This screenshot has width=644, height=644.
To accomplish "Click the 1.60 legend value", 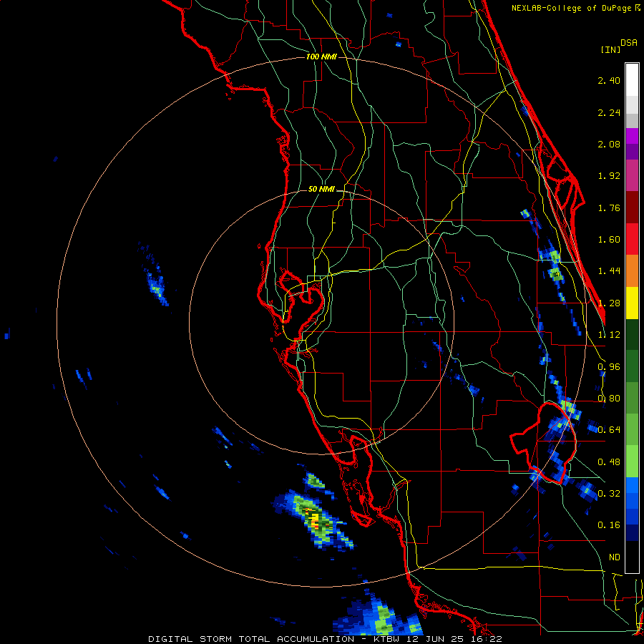I will click(x=609, y=240).
